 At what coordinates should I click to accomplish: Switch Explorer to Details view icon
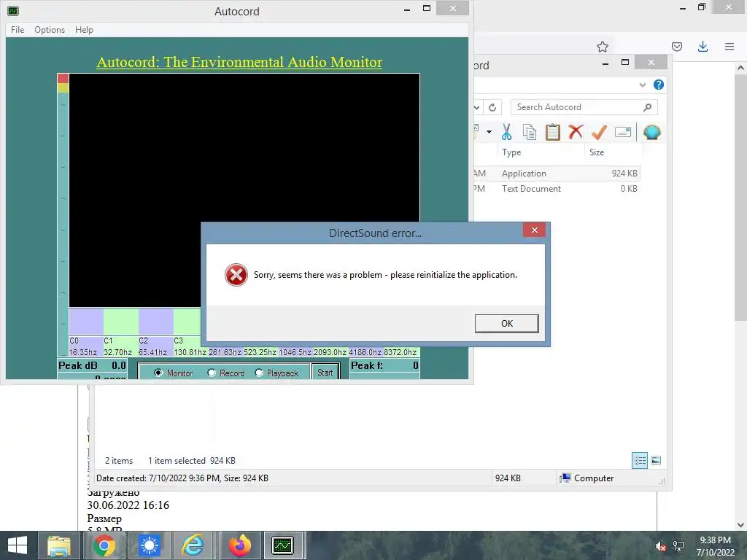639,460
